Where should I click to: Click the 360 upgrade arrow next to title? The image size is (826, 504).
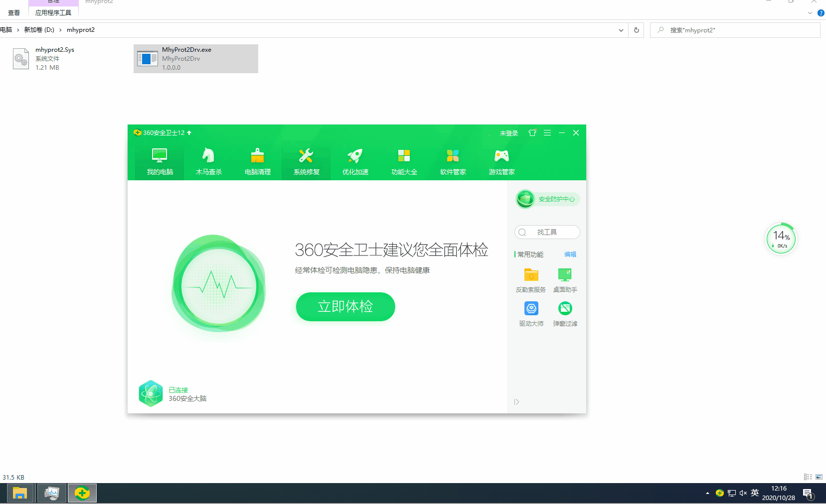tap(189, 133)
